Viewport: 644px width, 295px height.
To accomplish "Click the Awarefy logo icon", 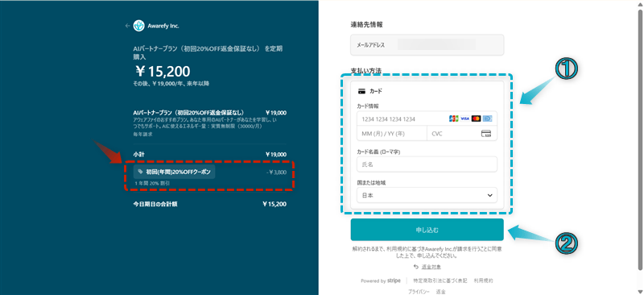I will [138, 26].
